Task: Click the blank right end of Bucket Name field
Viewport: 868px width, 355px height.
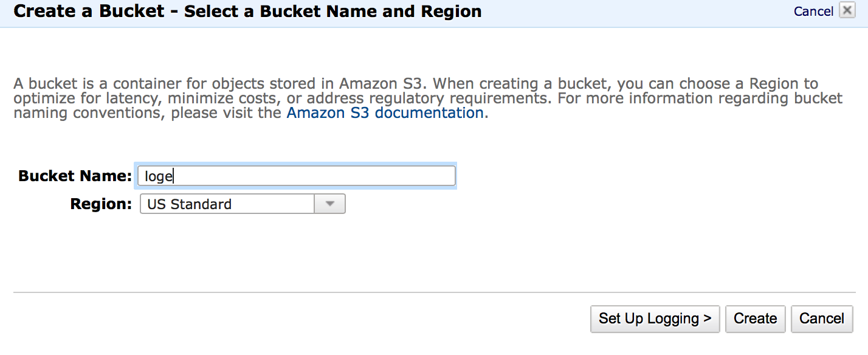Action: tap(425, 176)
